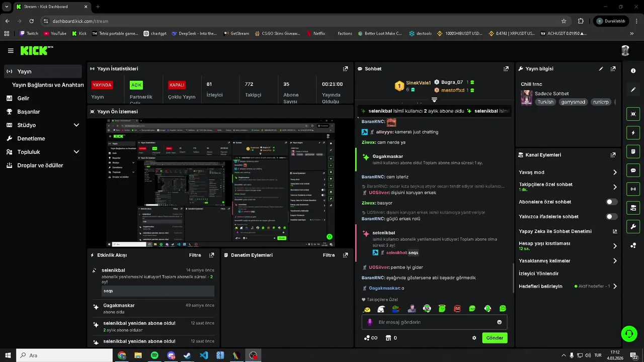Click the wrench icon in the right rail
This screenshot has height=362, width=644.
coord(633,226)
